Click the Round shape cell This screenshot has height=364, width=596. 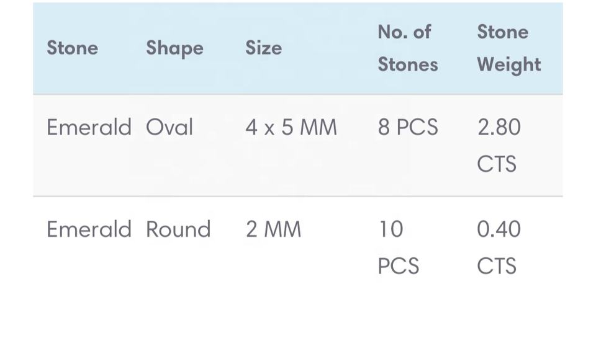click(178, 229)
